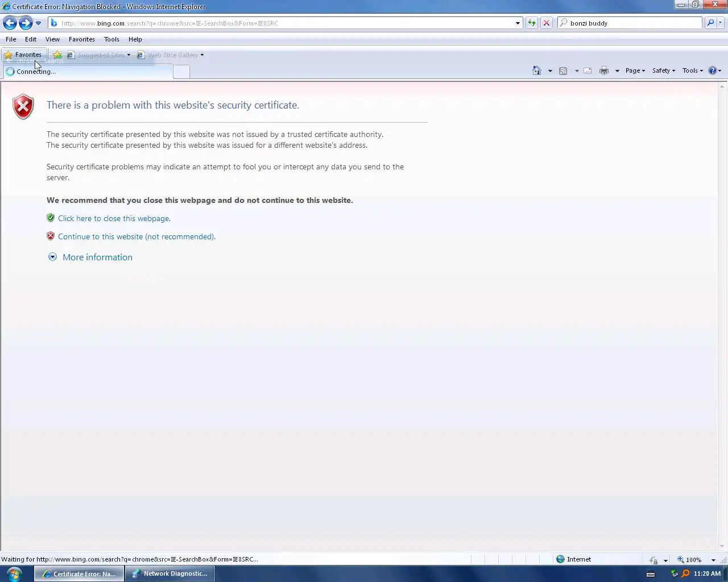Click the green shield close-webpage icon
The image size is (728, 582).
(51, 218)
